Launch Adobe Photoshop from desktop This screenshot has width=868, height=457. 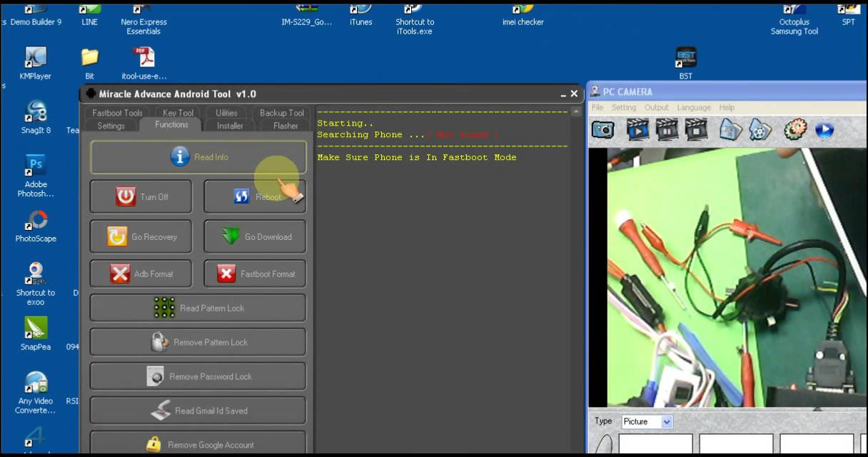tap(36, 176)
